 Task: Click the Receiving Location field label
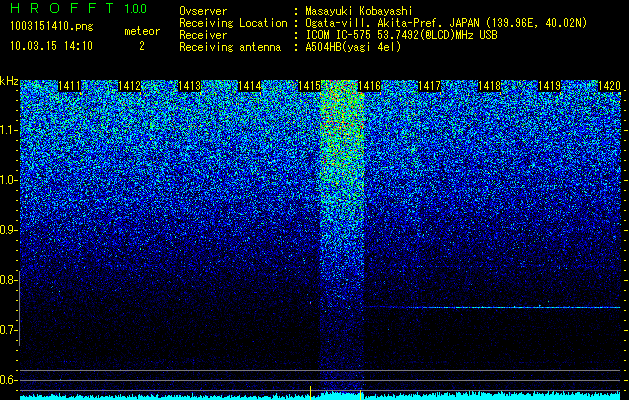(x=233, y=23)
